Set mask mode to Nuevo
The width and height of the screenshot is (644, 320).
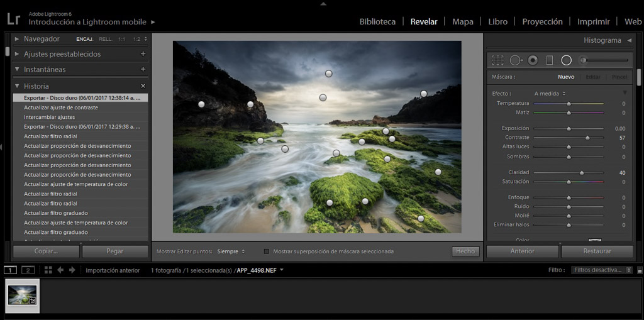coord(565,77)
